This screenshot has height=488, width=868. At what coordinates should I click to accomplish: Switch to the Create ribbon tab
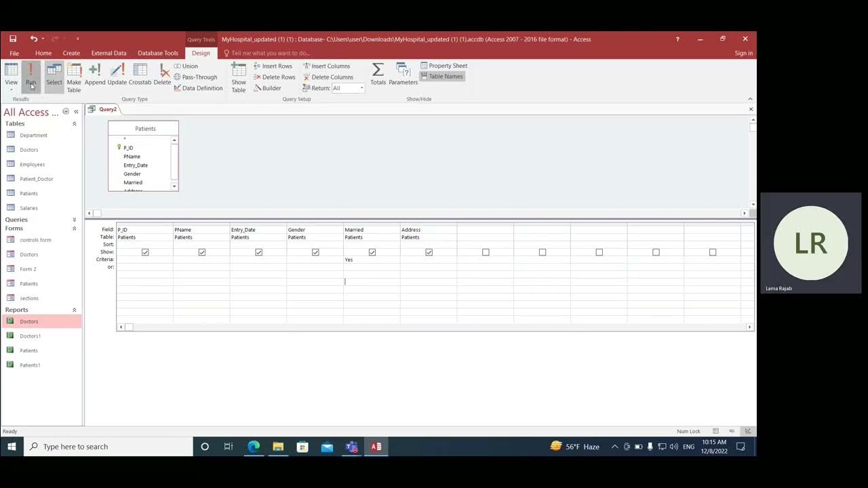click(71, 53)
